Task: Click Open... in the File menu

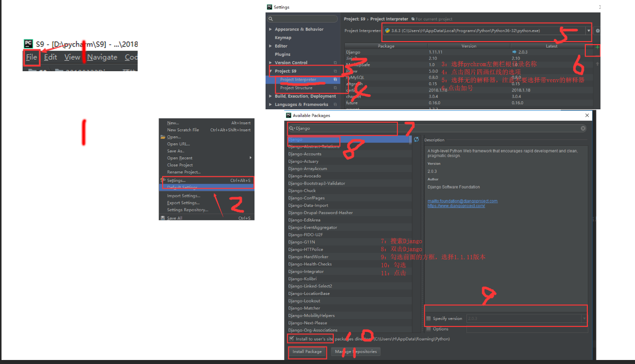Action: (207, 137)
